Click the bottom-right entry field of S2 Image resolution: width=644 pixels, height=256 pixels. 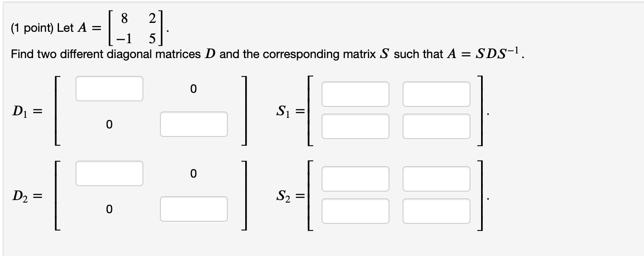(436, 211)
